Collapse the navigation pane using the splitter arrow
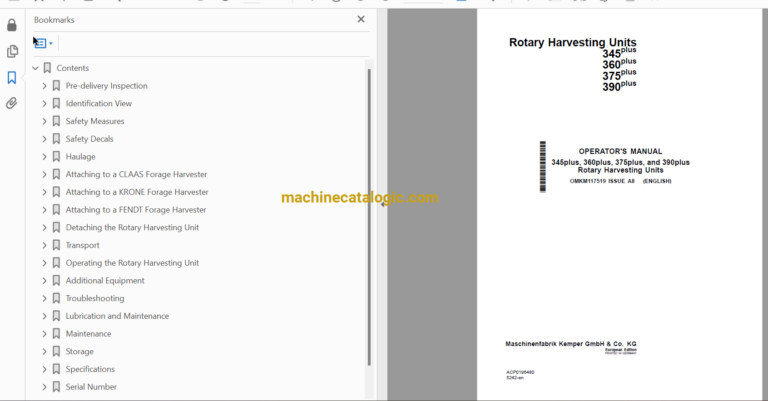 click(x=382, y=204)
